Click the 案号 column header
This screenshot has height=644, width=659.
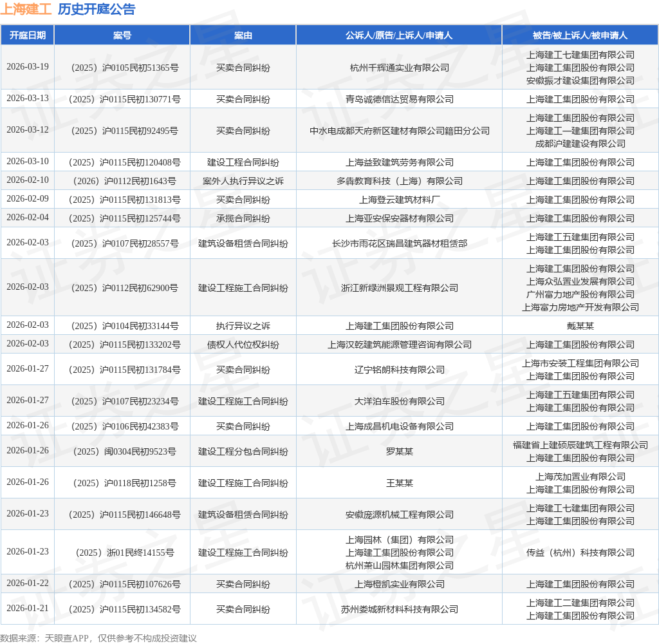122,35
